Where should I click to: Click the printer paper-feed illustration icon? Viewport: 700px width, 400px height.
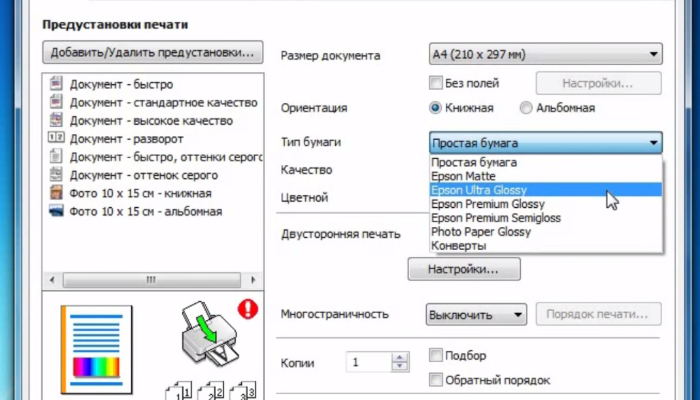coord(211,332)
